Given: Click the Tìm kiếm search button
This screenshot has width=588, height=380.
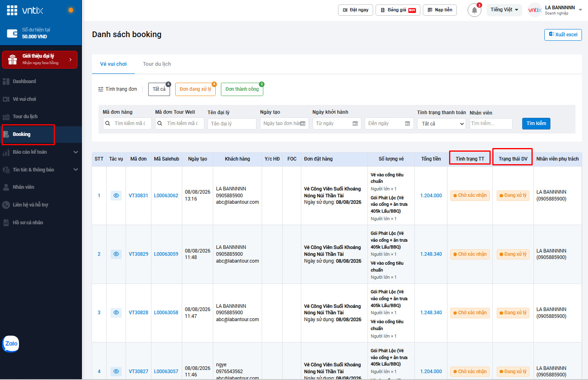Looking at the screenshot, I should click(x=536, y=123).
